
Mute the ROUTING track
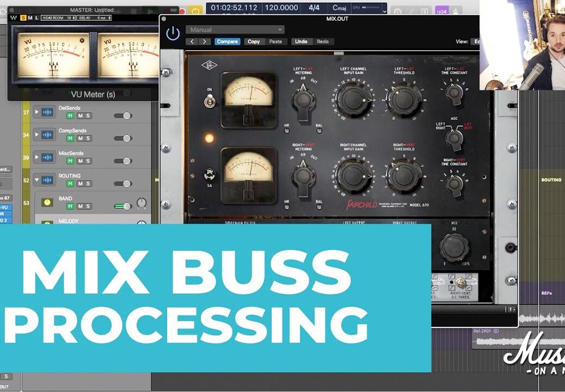pyautogui.click(x=81, y=184)
